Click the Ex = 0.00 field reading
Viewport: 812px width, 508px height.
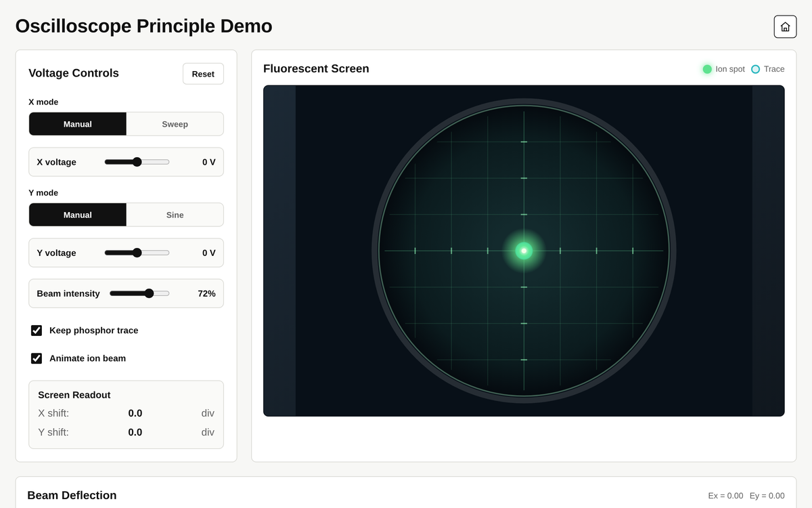point(725,496)
